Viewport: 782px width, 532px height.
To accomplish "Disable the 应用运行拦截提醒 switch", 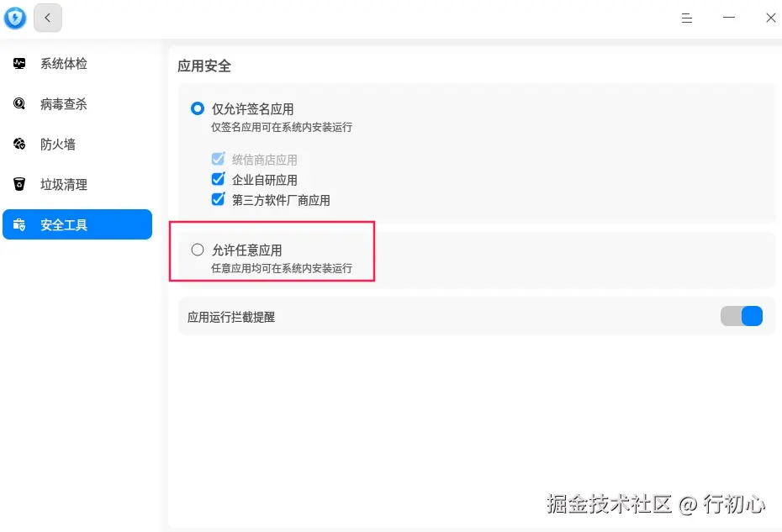I will coord(742,316).
